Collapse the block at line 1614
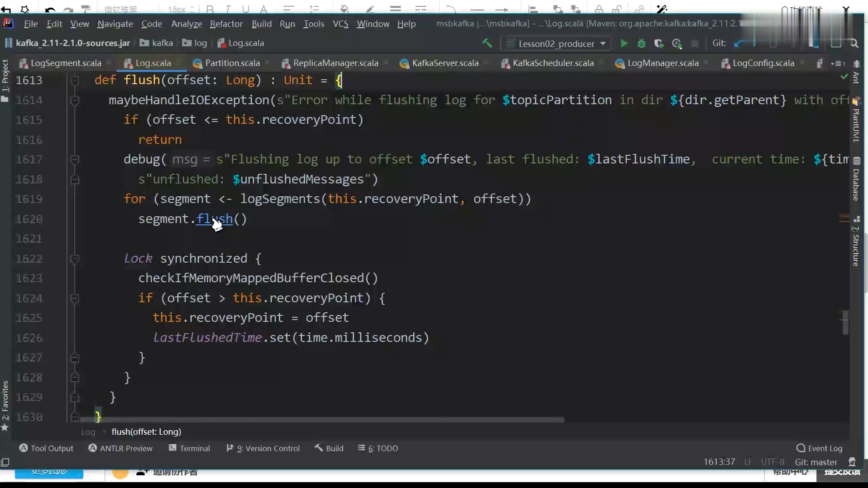This screenshot has width=868, height=488. pos(75,100)
